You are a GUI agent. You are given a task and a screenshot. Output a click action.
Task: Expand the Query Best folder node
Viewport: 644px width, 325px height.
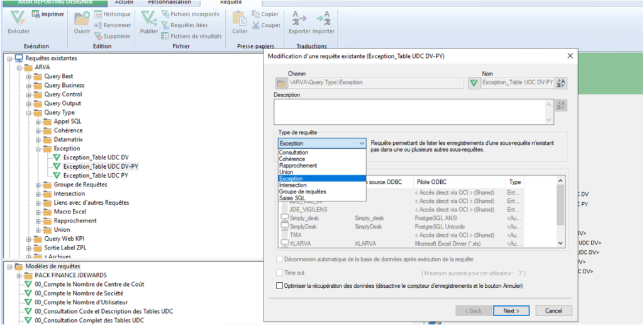point(29,76)
